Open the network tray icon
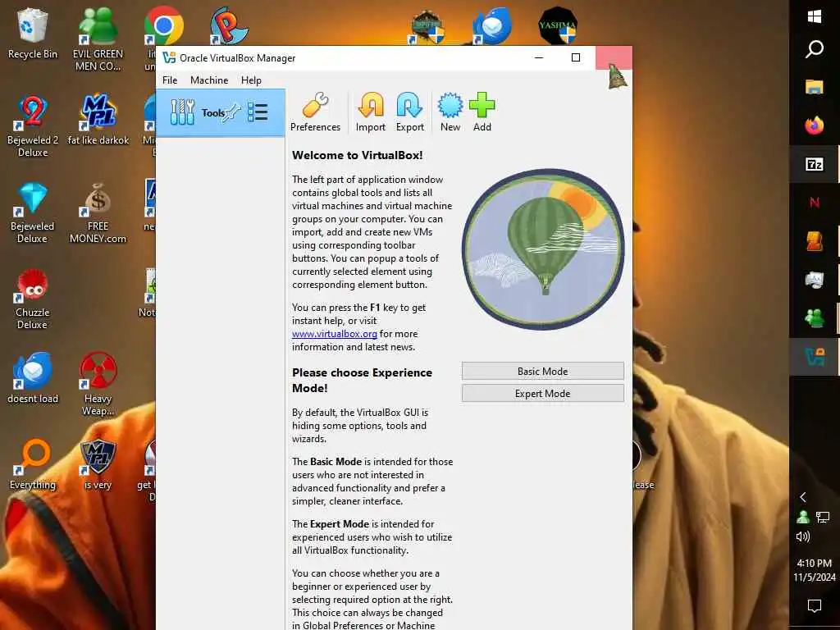840x630 pixels. (822, 517)
